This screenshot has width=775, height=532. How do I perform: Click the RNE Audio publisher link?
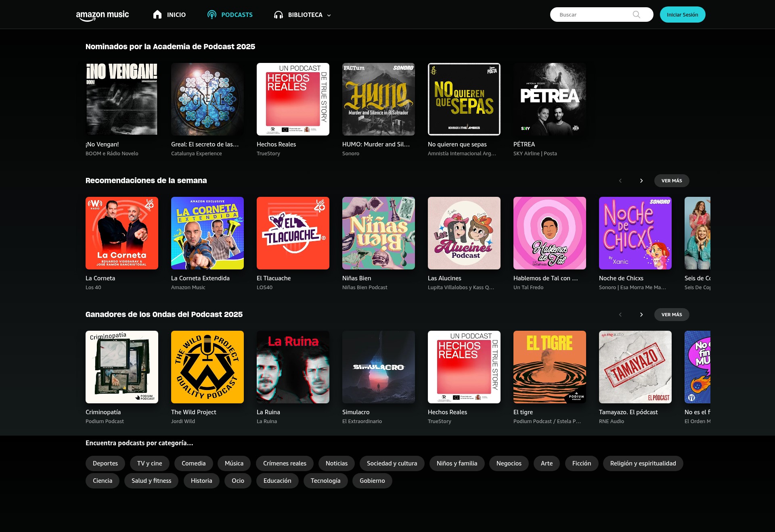coord(612,421)
